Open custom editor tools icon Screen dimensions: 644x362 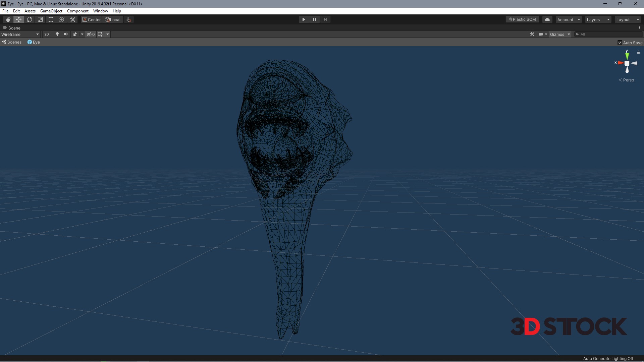click(x=72, y=19)
